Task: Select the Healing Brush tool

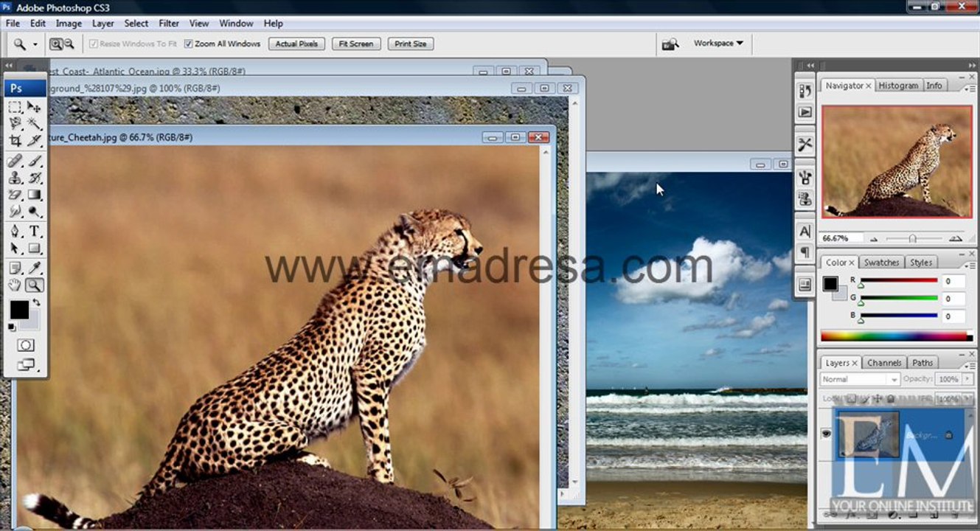Action: point(15,161)
